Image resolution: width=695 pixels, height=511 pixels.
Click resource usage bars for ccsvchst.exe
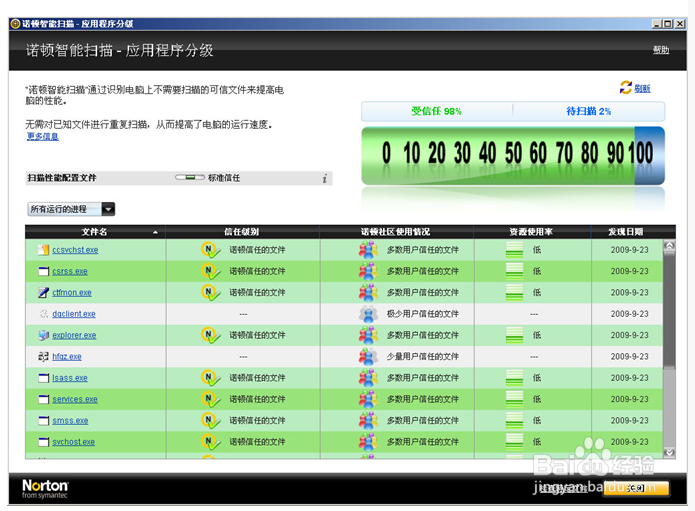514,250
